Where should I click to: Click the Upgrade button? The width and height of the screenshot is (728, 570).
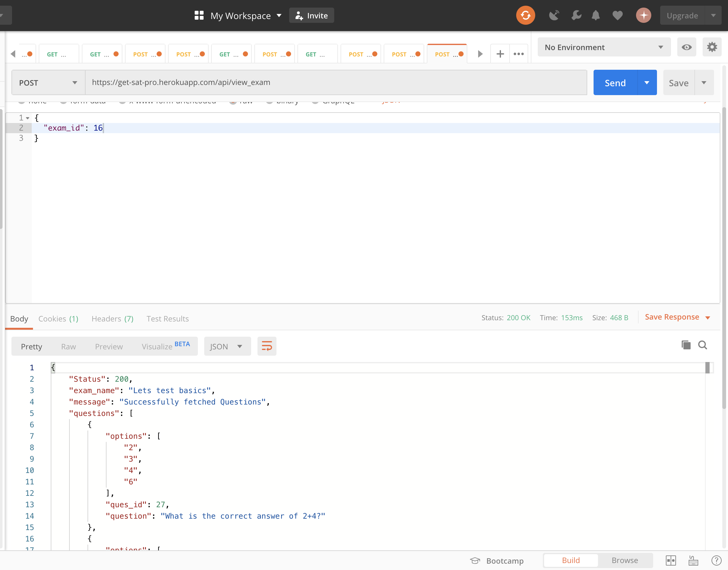click(x=682, y=15)
